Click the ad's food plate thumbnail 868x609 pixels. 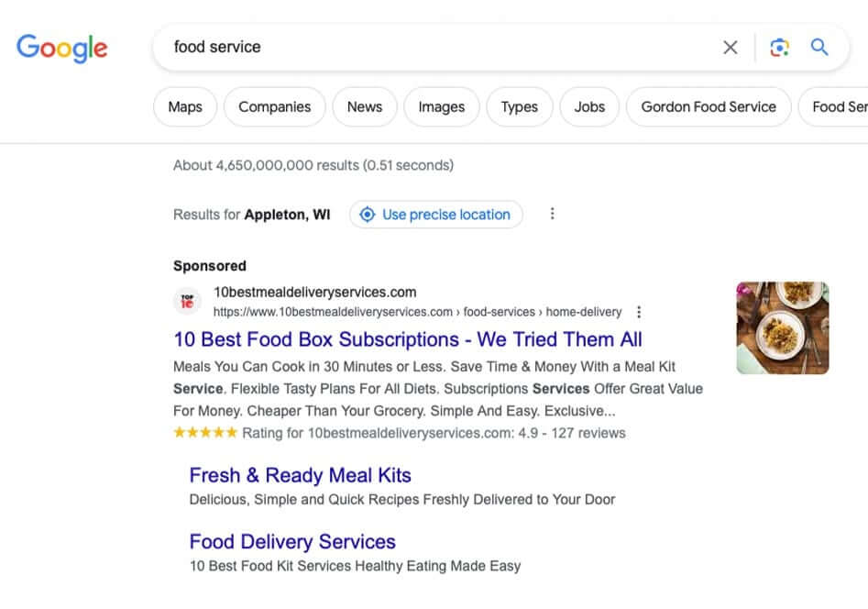(x=783, y=327)
